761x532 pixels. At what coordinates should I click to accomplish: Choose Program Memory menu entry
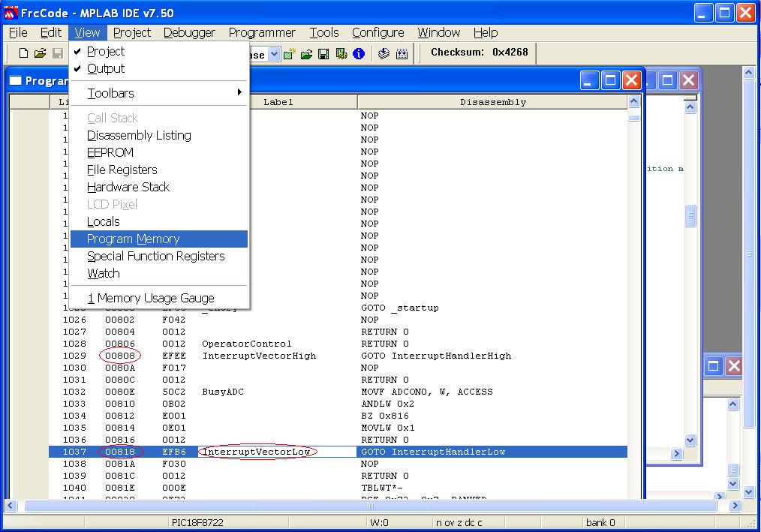(x=158, y=239)
